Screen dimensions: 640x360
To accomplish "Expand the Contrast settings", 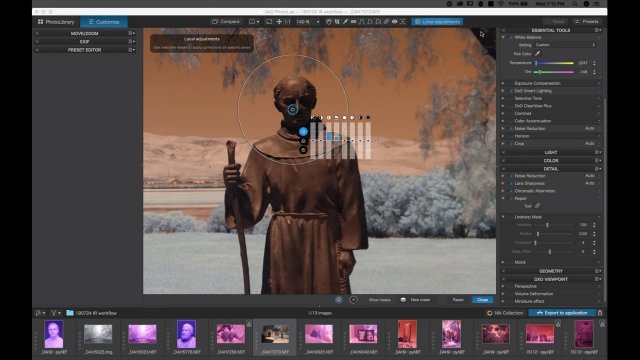I will click(503, 113).
